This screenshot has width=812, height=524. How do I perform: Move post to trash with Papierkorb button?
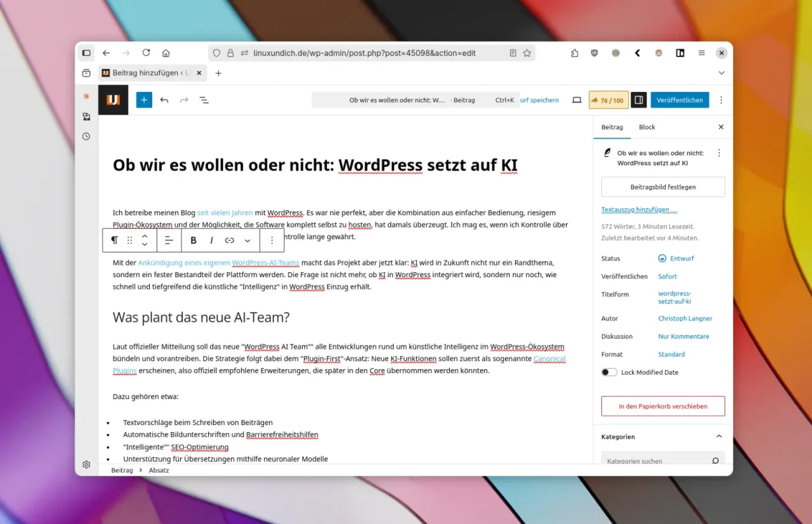663,406
